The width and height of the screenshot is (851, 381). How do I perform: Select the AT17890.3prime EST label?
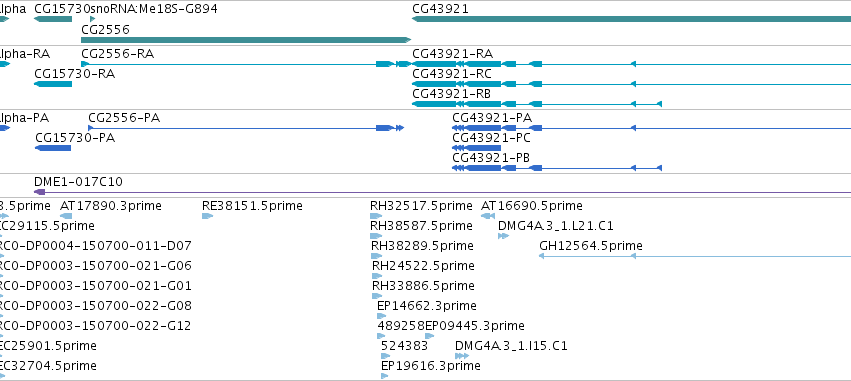coord(111,206)
